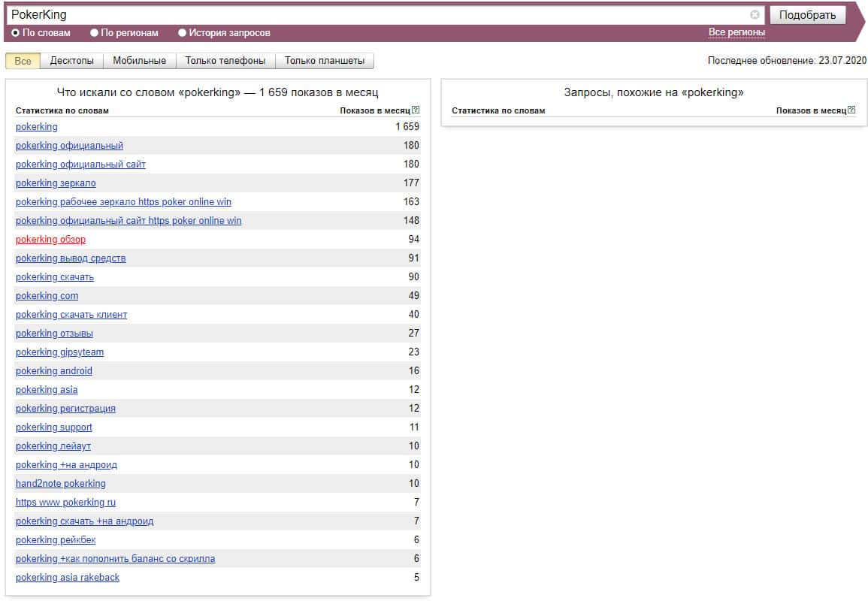Clear the PokerKing search field
The image size is (868, 601).
pos(755,15)
